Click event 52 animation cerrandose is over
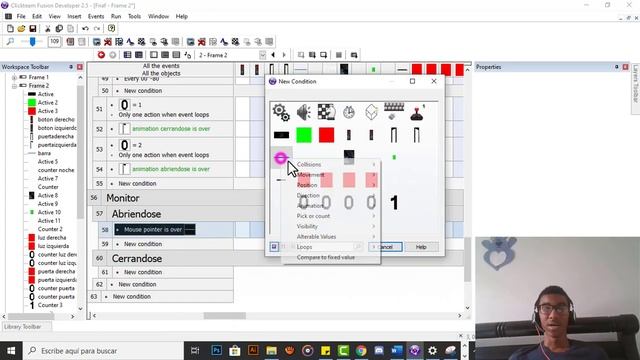Screen dimensions: 640x360 coord(171,129)
